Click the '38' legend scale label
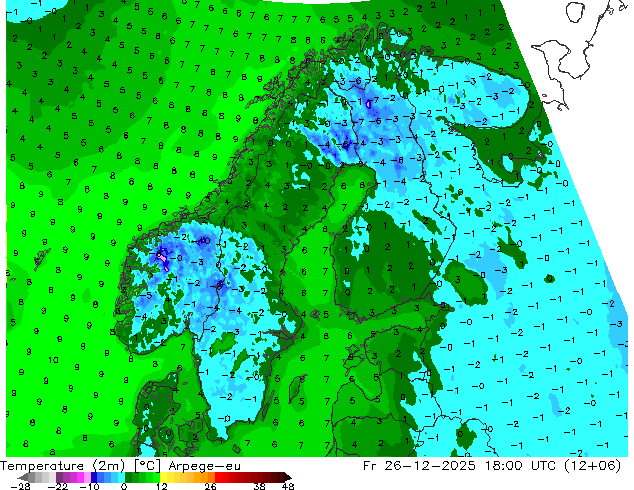The height and width of the screenshot is (490, 634). pyautogui.click(x=260, y=486)
